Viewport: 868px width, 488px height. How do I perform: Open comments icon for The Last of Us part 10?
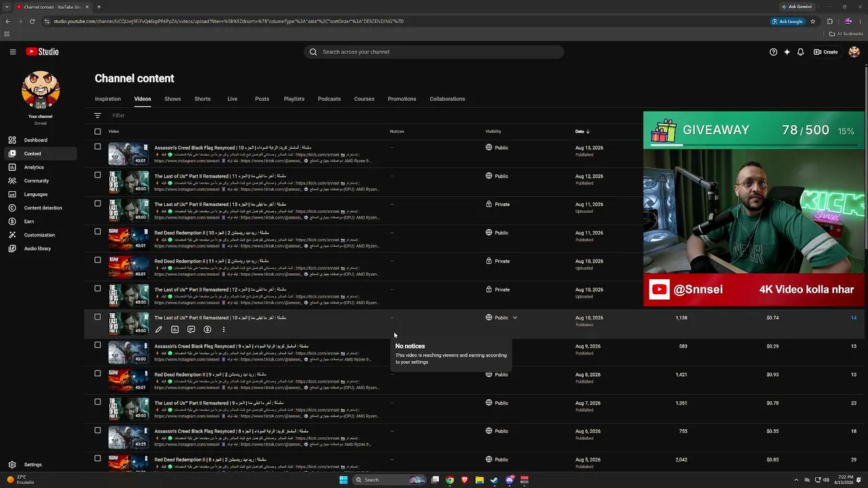coord(191,329)
